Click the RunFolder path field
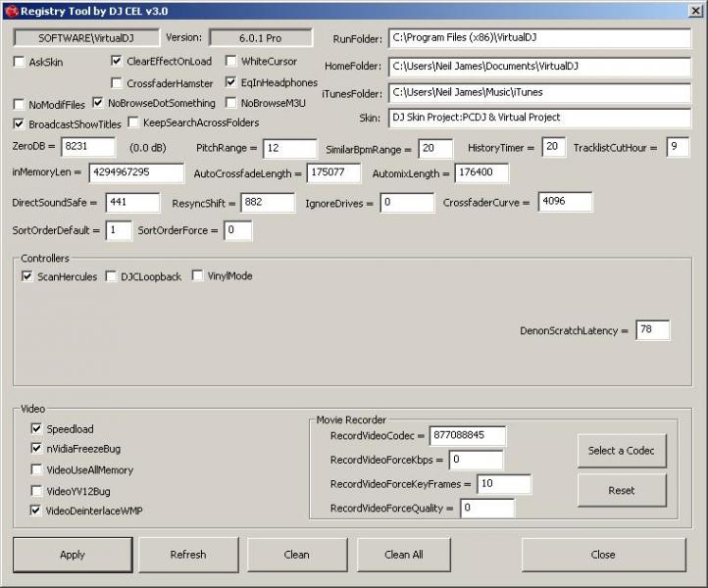The height and width of the screenshot is (588, 708). click(539, 38)
